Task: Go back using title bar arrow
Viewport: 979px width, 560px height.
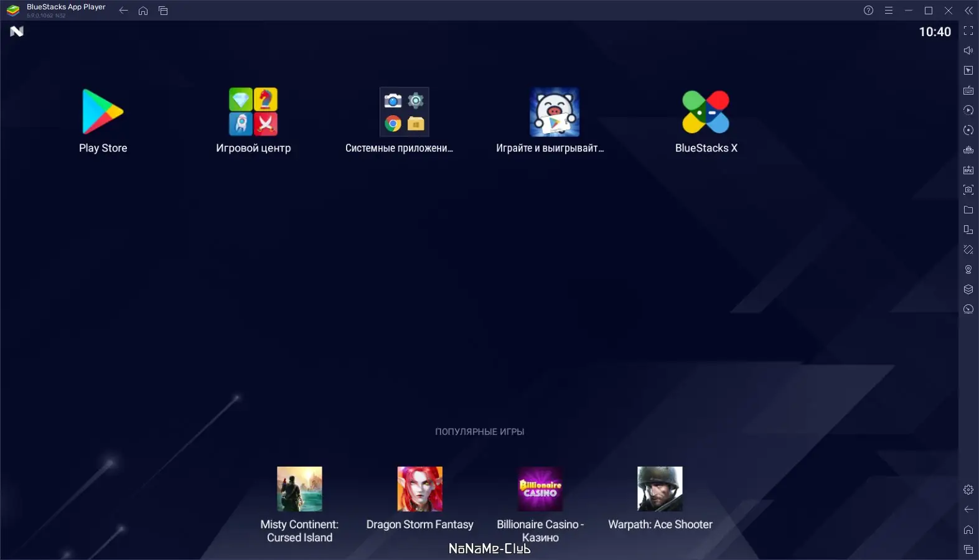Action: (123, 11)
